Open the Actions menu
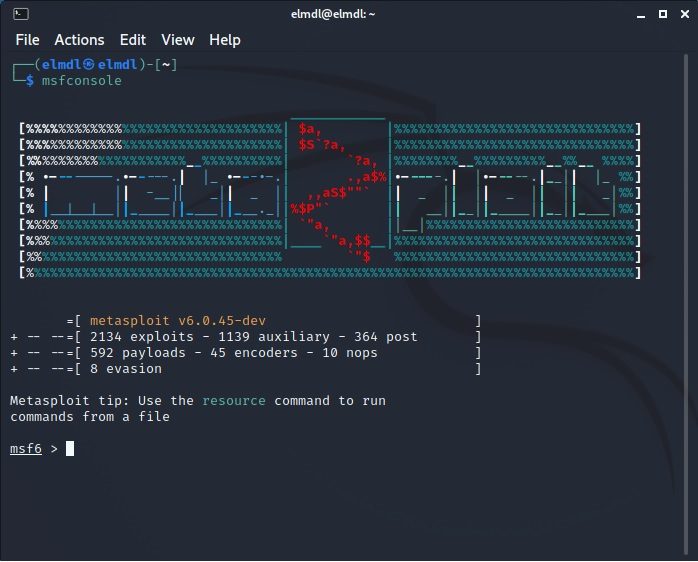This screenshot has width=698, height=562. point(79,40)
